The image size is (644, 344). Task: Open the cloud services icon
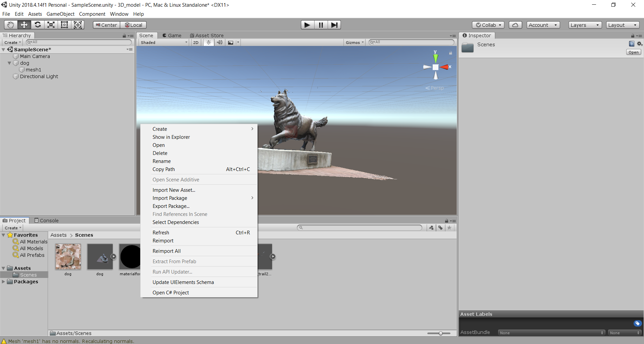click(x=515, y=25)
